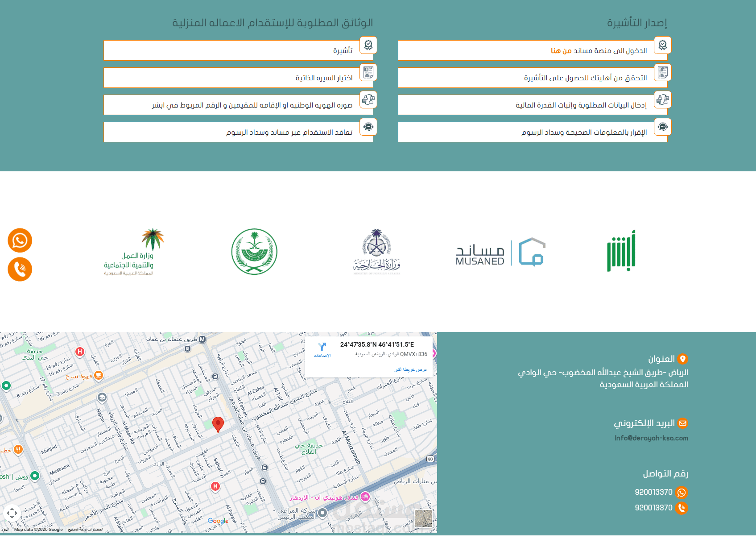
Task: Click the footer WhatsApp icon beside 920013370
Action: [682, 493]
